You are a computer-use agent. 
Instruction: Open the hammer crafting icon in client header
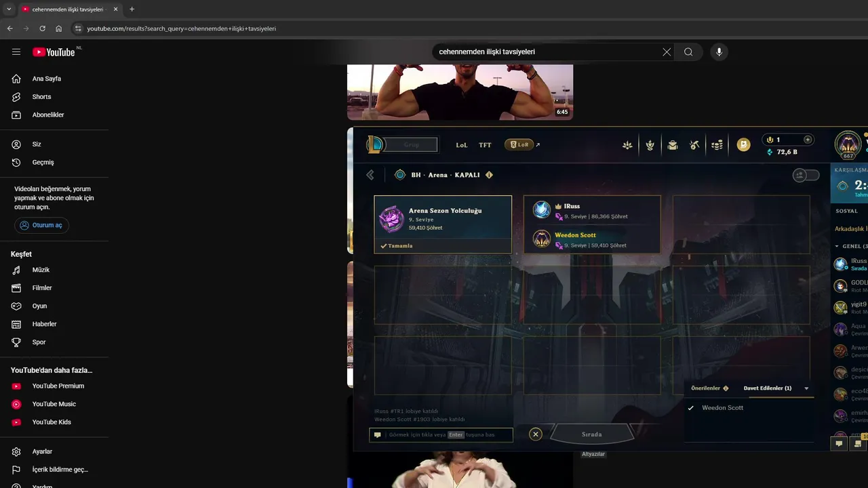point(694,145)
